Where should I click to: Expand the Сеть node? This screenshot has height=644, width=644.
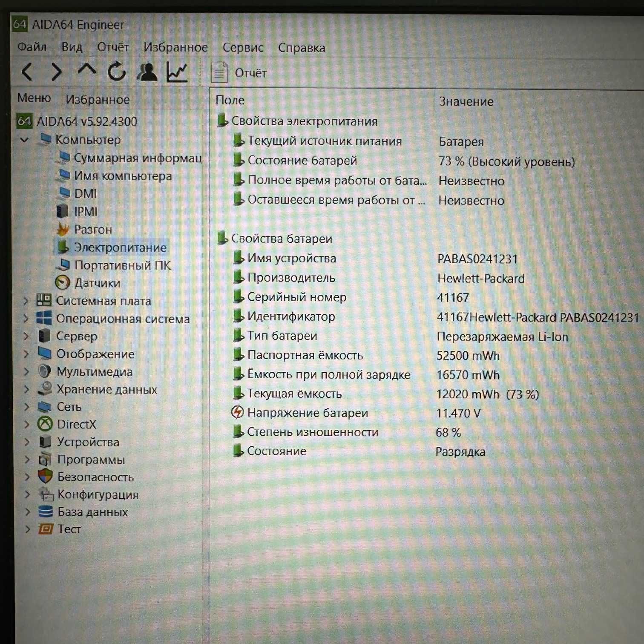tap(26, 407)
